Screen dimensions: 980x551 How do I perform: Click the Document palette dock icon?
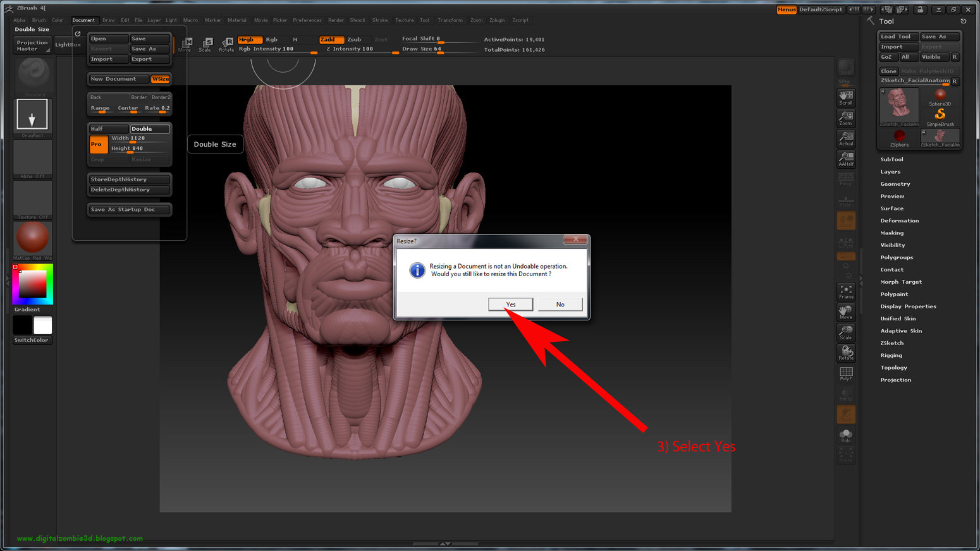pos(78,33)
